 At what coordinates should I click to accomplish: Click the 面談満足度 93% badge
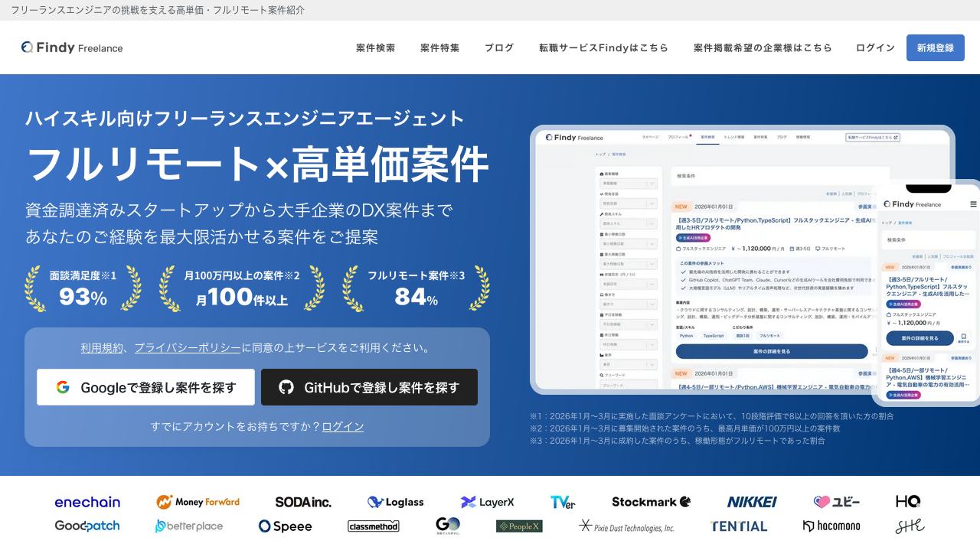tap(83, 288)
